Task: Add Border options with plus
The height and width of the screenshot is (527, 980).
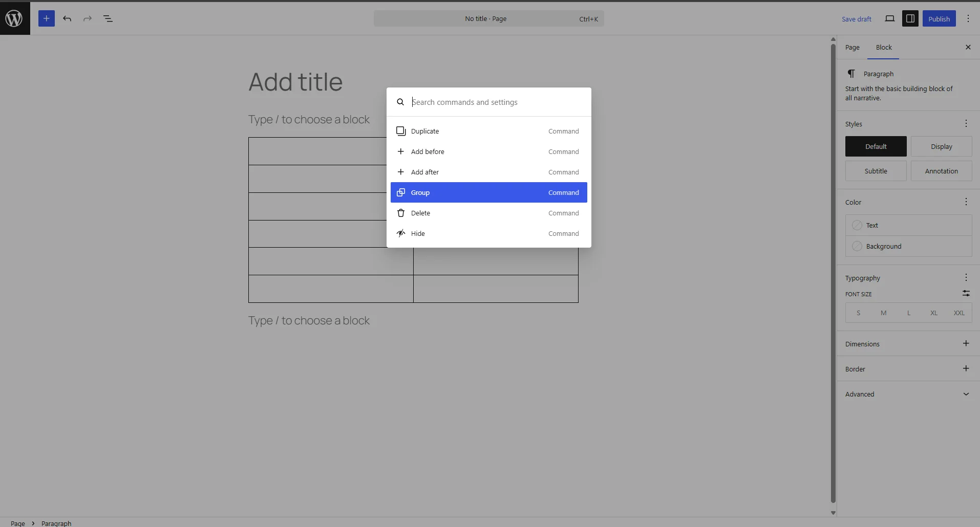Action: [x=966, y=368]
